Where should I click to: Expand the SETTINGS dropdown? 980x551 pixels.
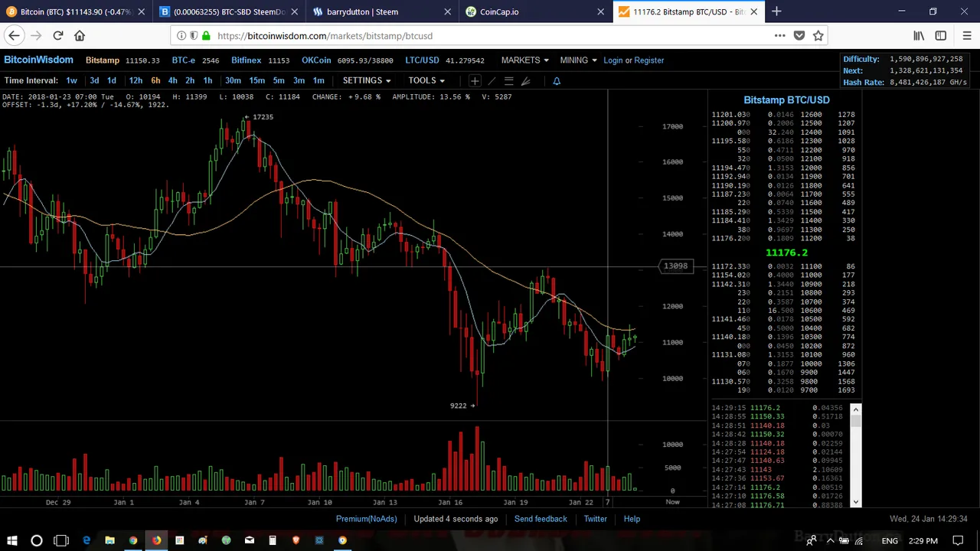tap(366, 80)
